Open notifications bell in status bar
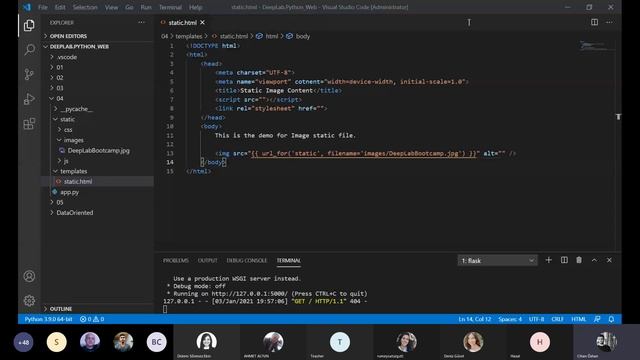 (x=611, y=319)
